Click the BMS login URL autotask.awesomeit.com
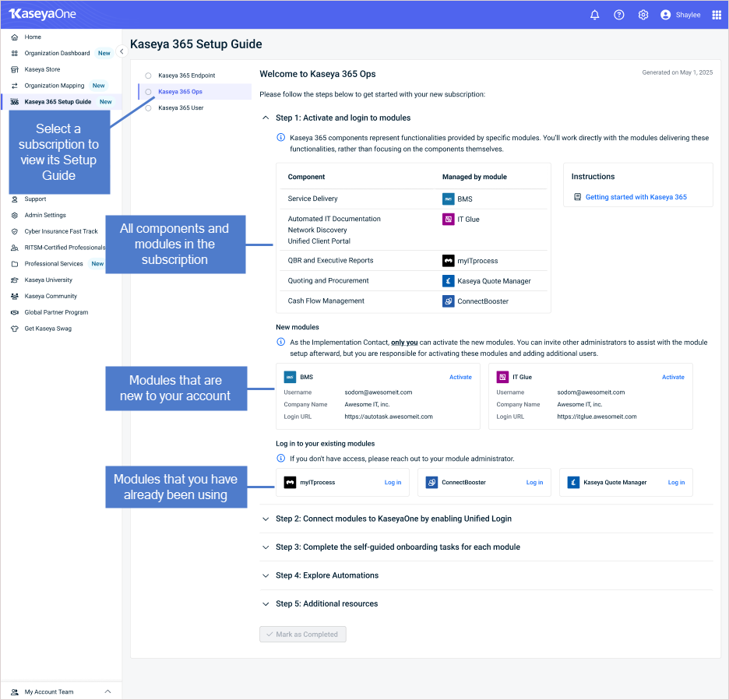Viewport: 729px width, 700px height. coord(389,417)
